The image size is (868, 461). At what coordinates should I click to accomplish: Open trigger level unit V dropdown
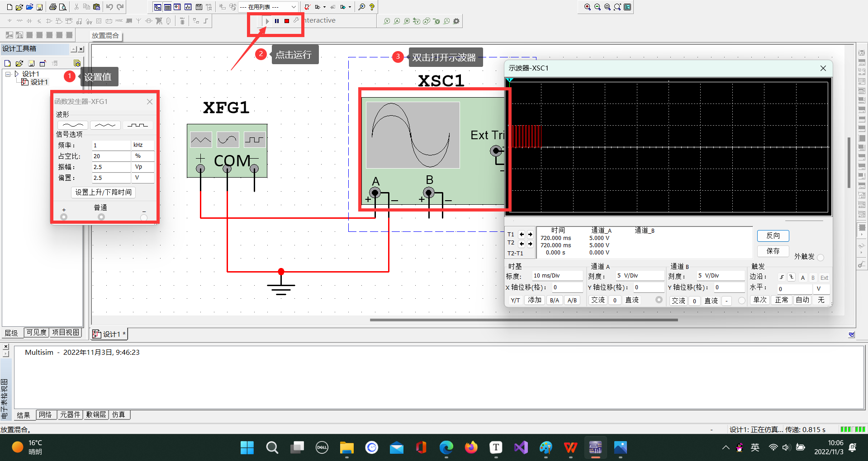click(x=822, y=288)
